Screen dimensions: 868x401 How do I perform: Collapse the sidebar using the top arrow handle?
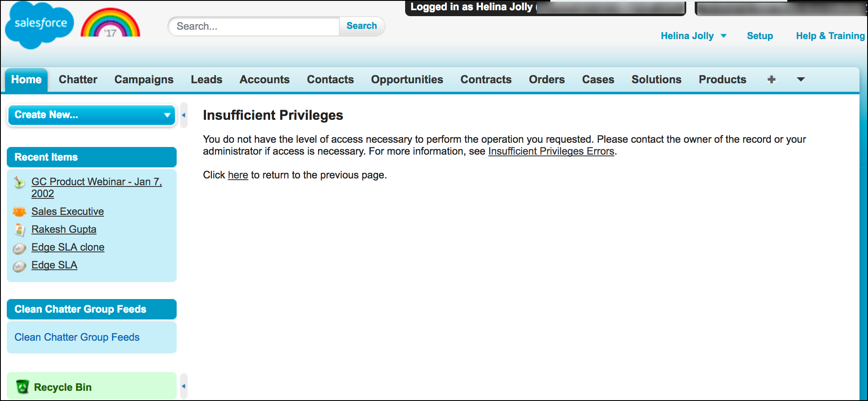tap(183, 115)
